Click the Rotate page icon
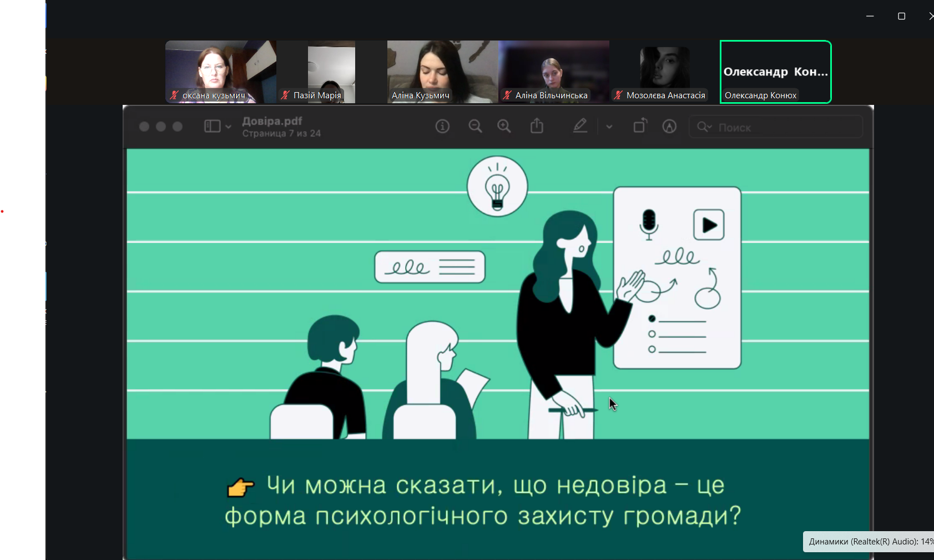 point(640,126)
